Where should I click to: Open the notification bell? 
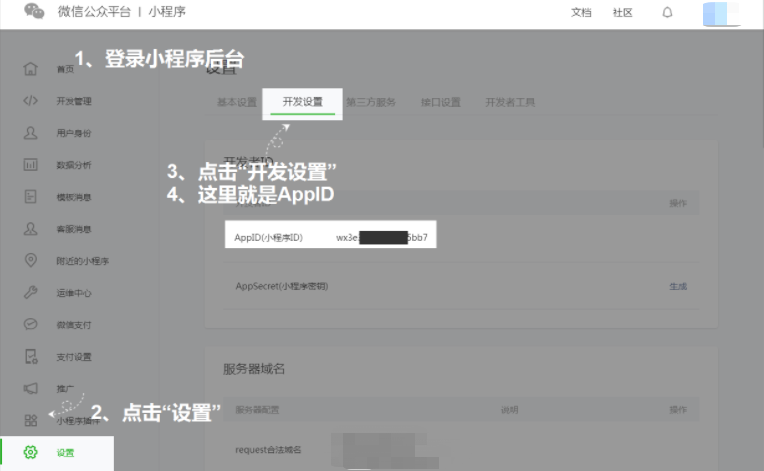[667, 12]
